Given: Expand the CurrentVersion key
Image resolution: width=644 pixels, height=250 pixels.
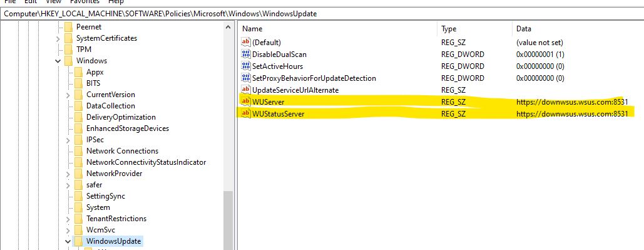Looking at the screenshot, I should (68, 95).
